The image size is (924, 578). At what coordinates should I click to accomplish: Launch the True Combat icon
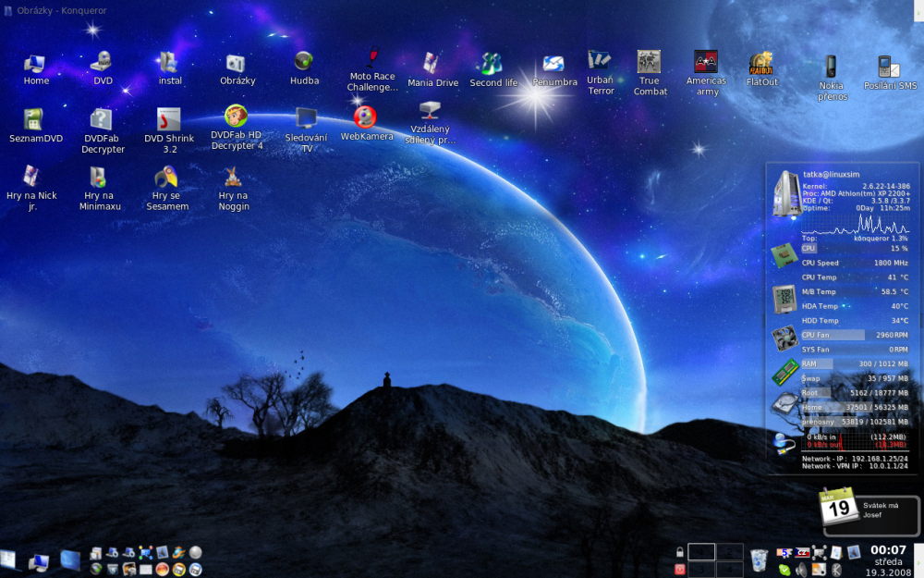click(650, 73)
